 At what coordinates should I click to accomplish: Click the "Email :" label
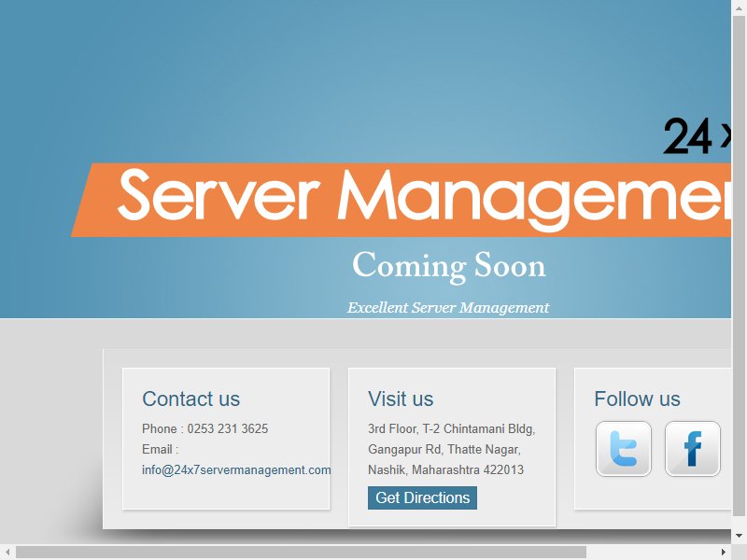point(160,450)
